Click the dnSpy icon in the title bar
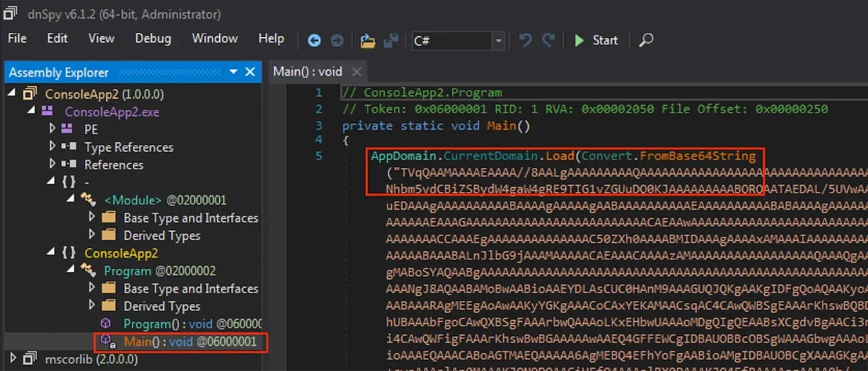868x371 pixels. coord(9,12)
